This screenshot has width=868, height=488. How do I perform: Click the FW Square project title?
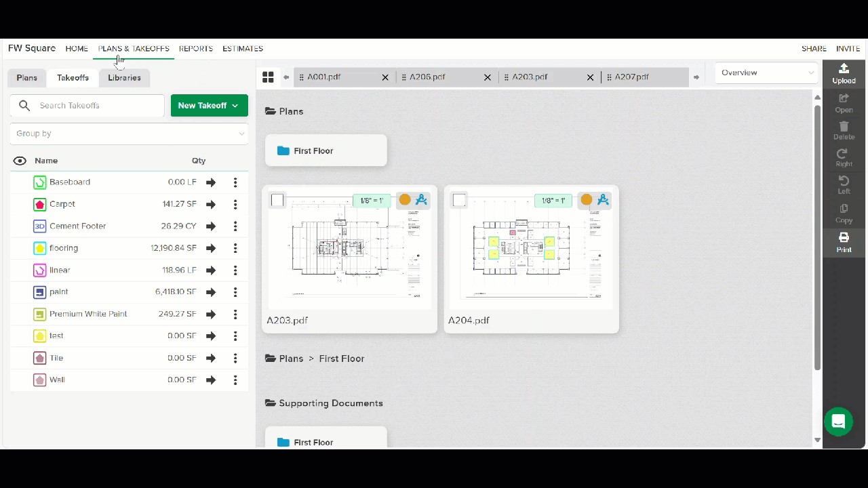32,48
